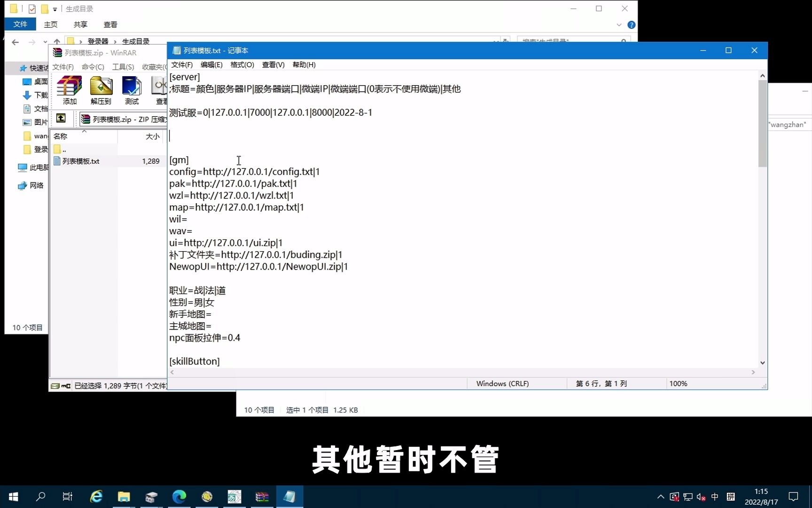
Task: Select the parent folder '..' row in WinRAR
Action: tap(60, 149)
